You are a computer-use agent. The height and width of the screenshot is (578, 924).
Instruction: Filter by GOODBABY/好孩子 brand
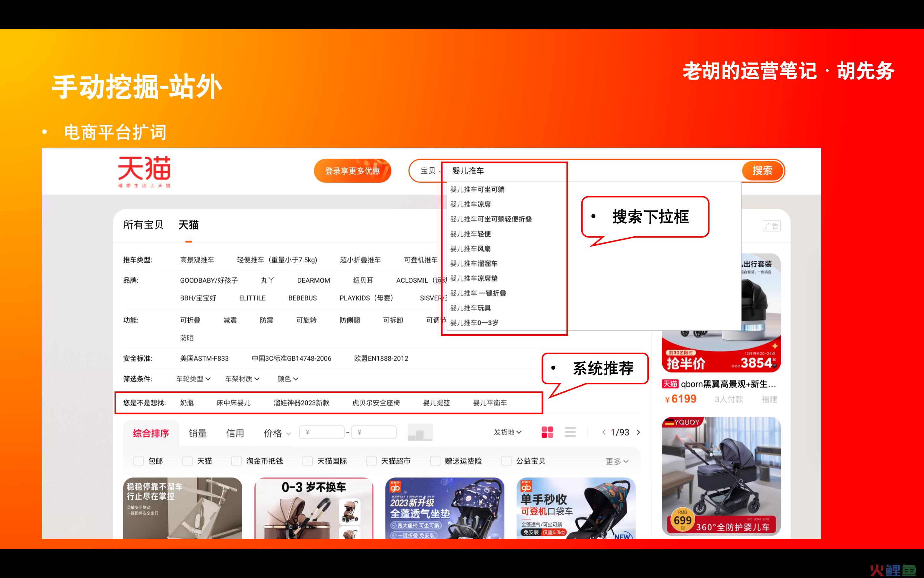pos(209,281)
